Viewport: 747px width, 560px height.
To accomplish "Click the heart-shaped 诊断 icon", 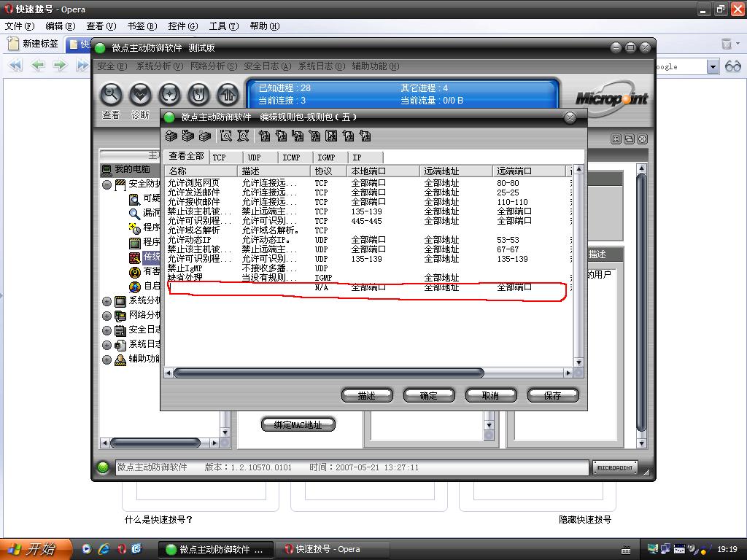I will (x=140, y=95).
